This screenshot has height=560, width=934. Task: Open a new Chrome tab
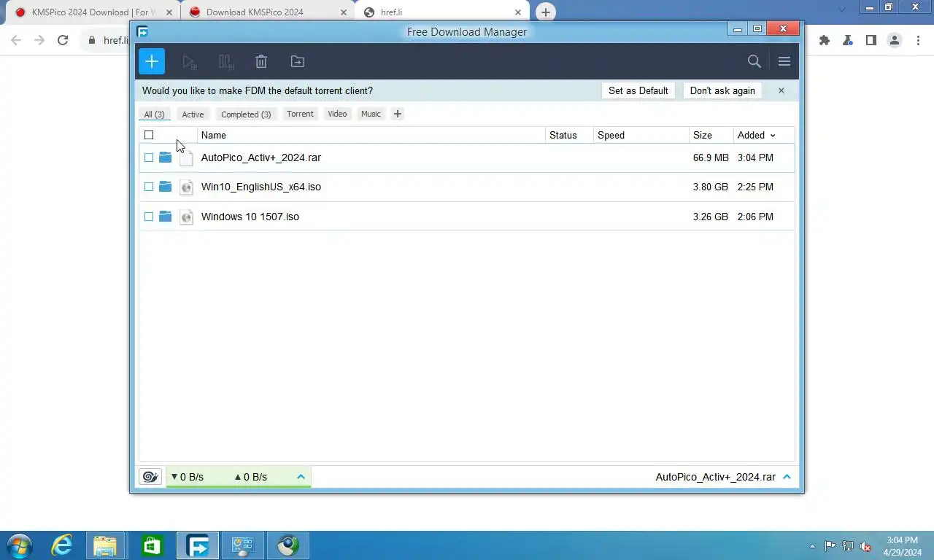pos(545,12)
